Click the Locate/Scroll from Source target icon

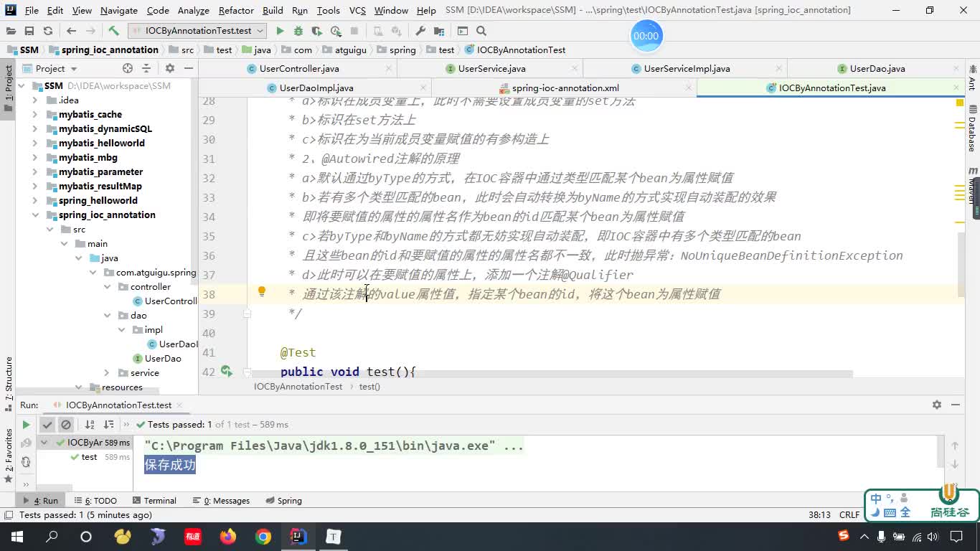(128, 68)
